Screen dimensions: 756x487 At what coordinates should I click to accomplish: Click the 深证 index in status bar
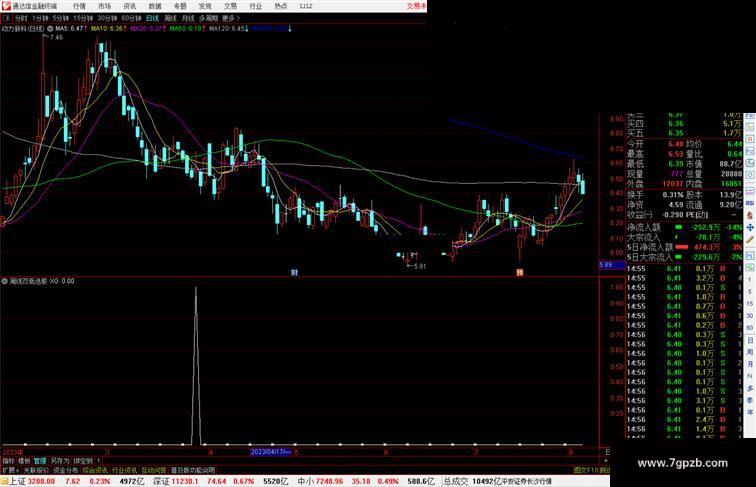coord(161,481)
